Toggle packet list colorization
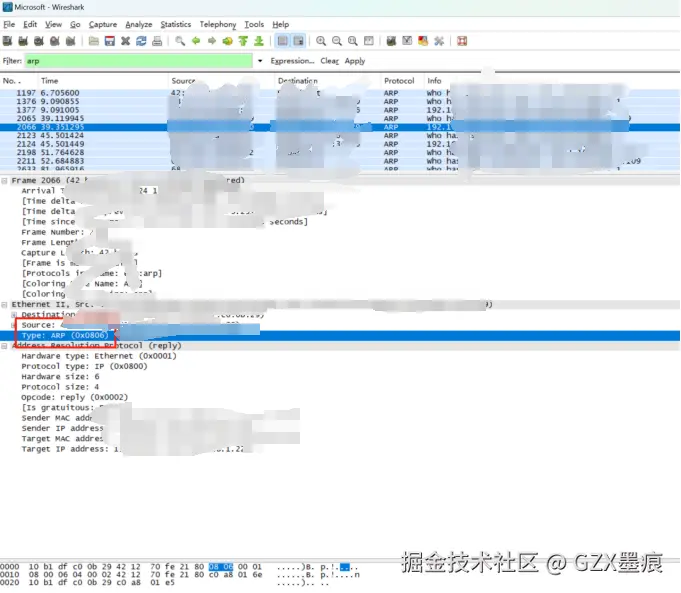 282,41
